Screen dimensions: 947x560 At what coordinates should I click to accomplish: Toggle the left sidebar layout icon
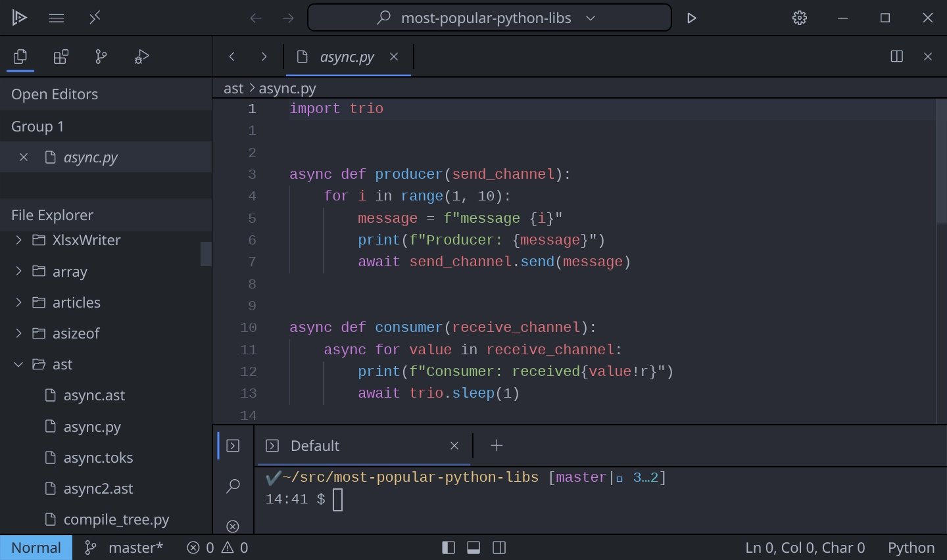(449, 548)
